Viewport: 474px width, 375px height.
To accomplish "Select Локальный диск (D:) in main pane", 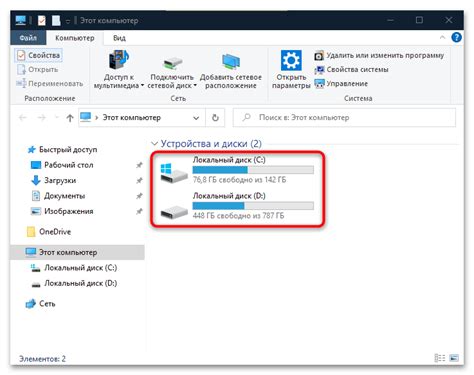I will coord(237,206).
